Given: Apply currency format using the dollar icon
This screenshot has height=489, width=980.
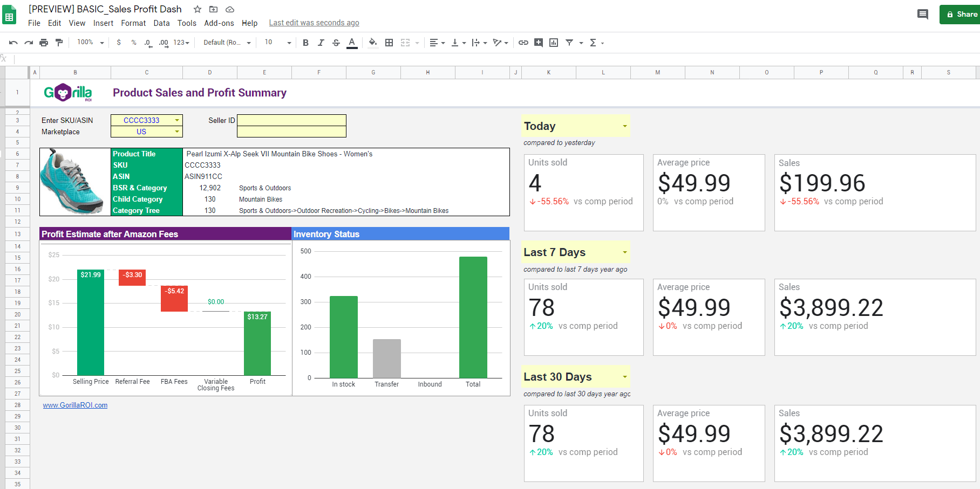Looking at the screenshot, I should pos(119,43).
